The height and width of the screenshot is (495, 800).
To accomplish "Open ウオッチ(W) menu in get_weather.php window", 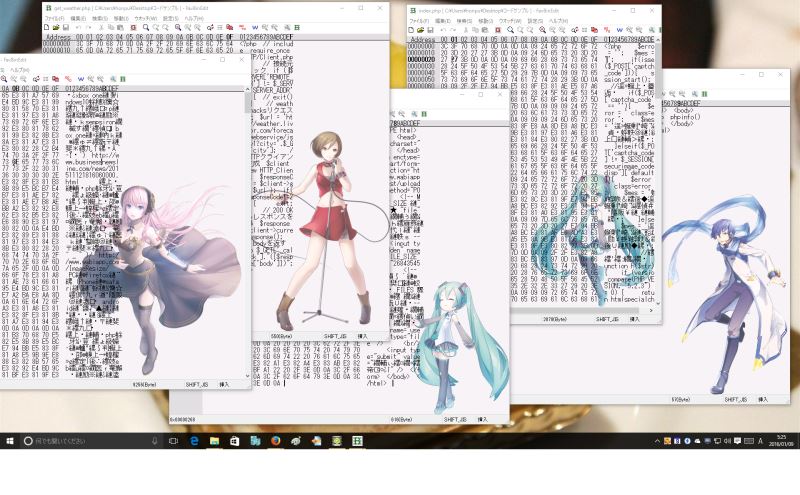I will point(145,18).
